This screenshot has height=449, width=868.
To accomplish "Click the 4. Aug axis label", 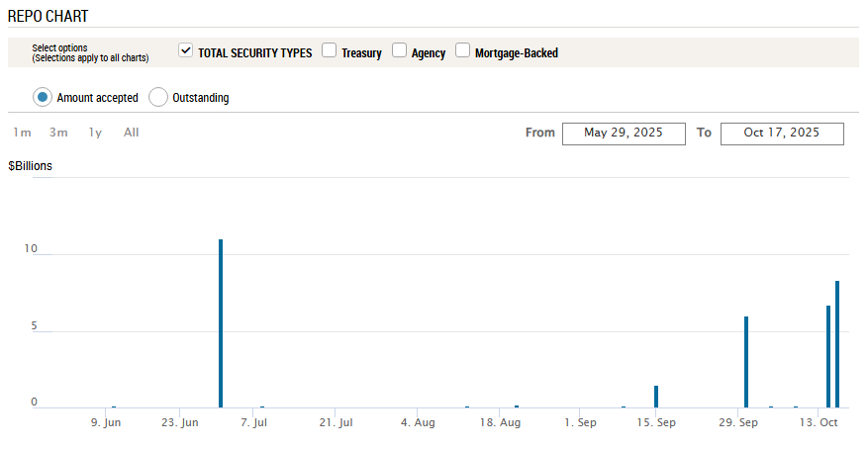I will coord(418,423).
